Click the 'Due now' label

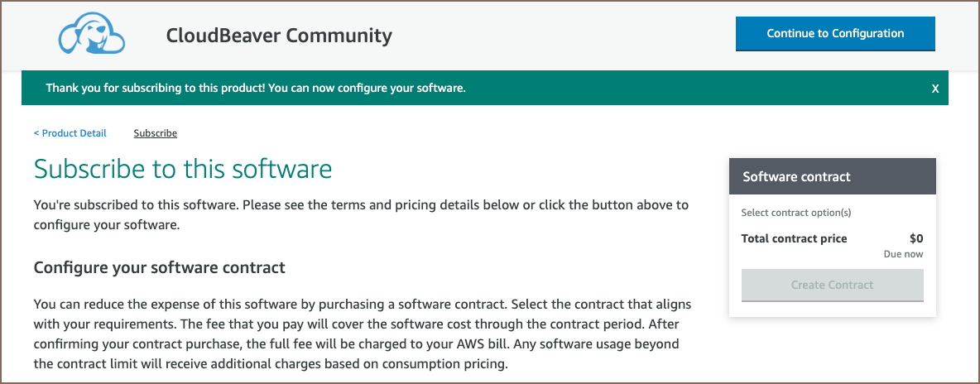point(903,254)
